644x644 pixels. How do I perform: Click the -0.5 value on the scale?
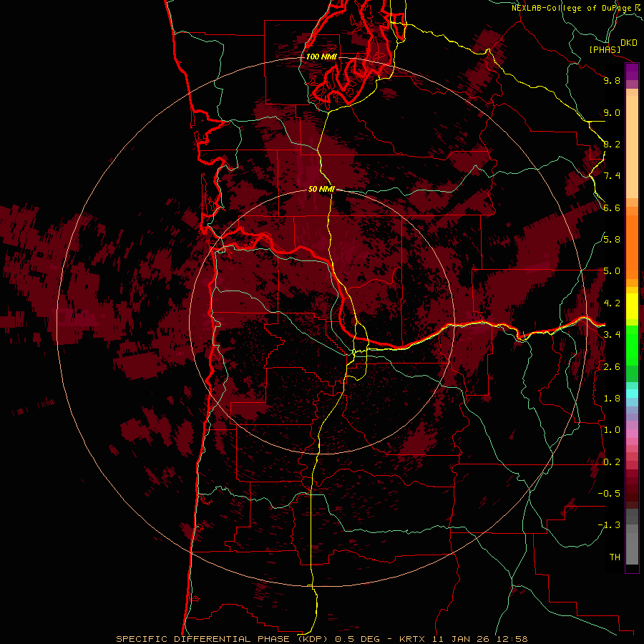(609, 494)
